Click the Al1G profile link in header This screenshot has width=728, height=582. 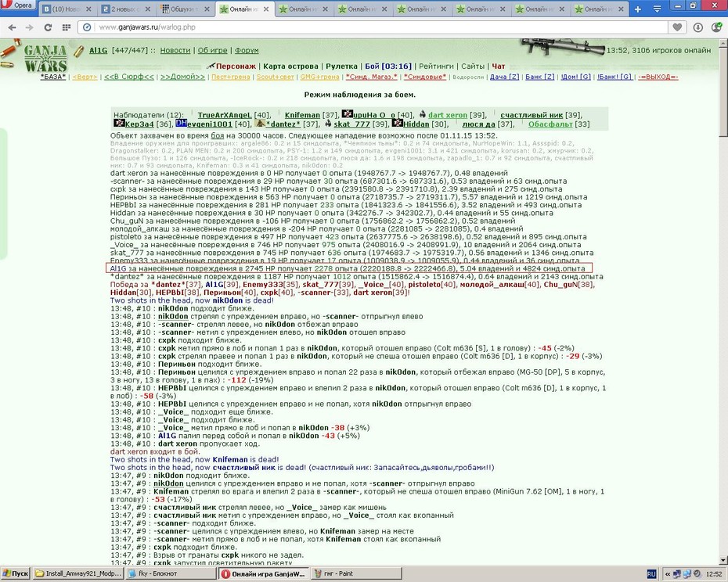coord(98,50)
